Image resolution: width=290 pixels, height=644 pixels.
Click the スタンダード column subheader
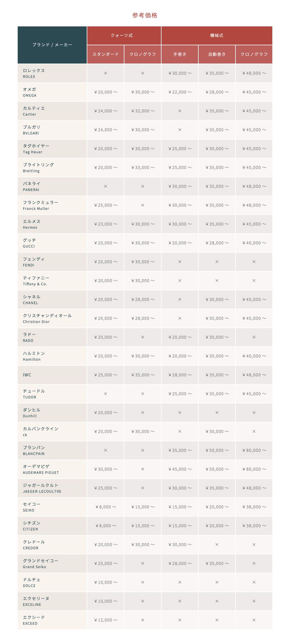[x=106, y=54]
